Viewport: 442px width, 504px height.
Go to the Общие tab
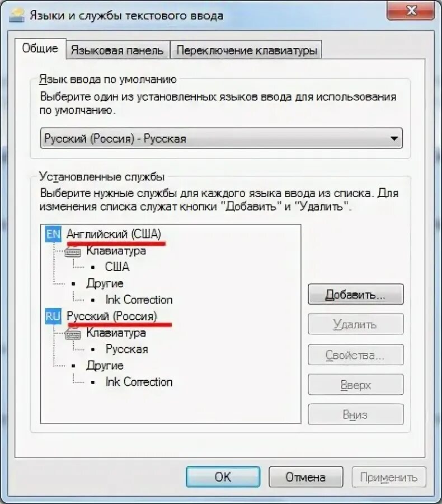pos(40,49)
